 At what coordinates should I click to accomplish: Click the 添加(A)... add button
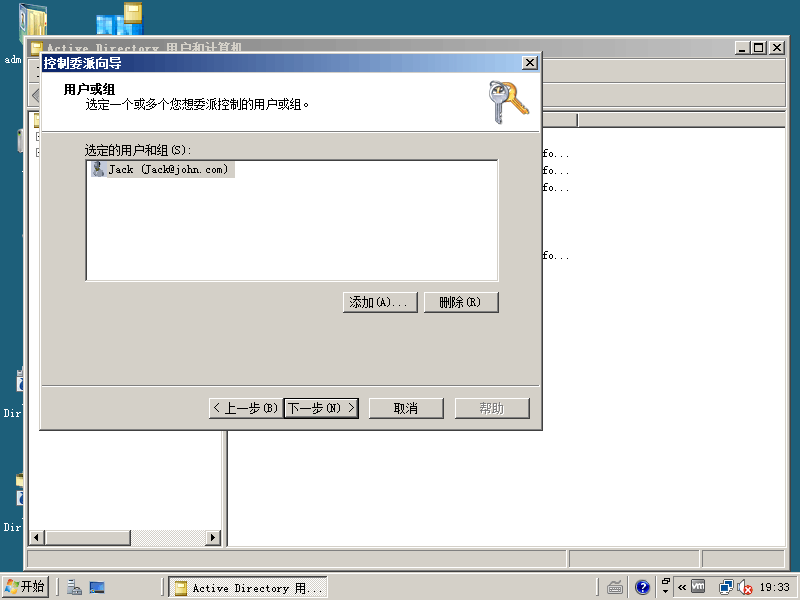coord(380,302)
